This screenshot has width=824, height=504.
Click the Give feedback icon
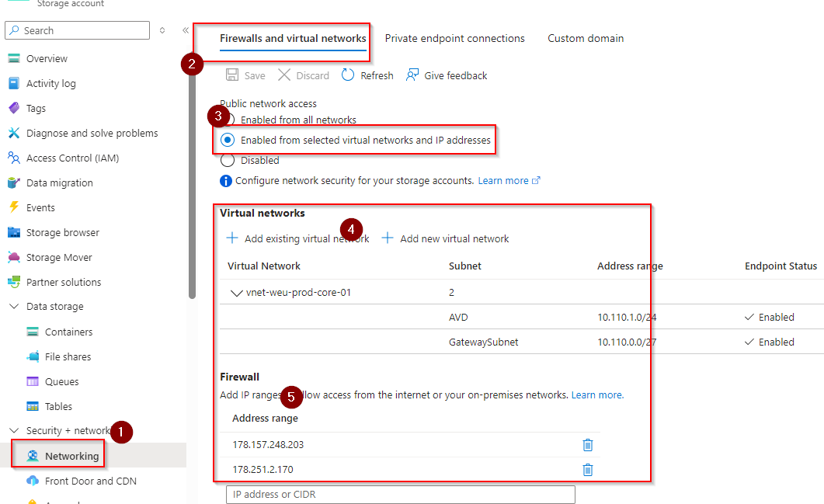tap(413, 75)
